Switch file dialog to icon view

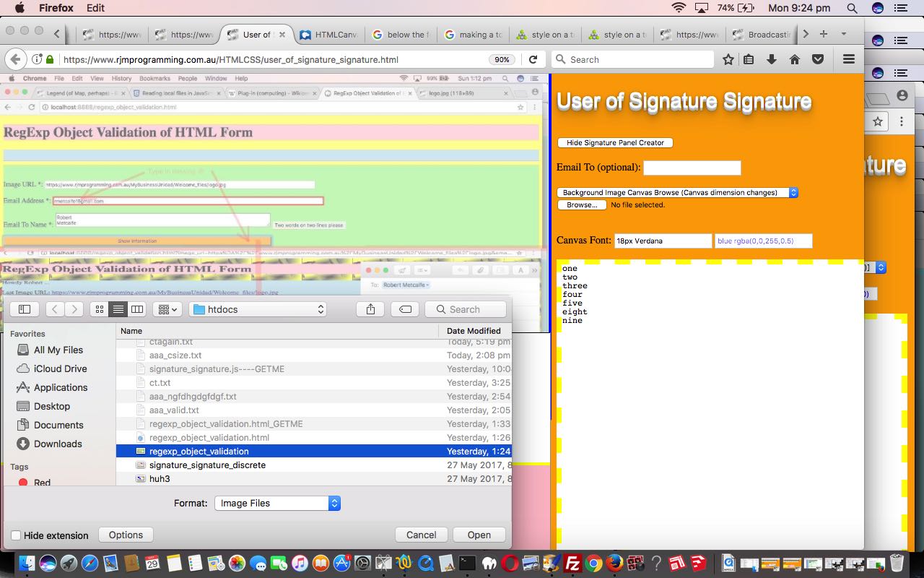tap(100, 309)
